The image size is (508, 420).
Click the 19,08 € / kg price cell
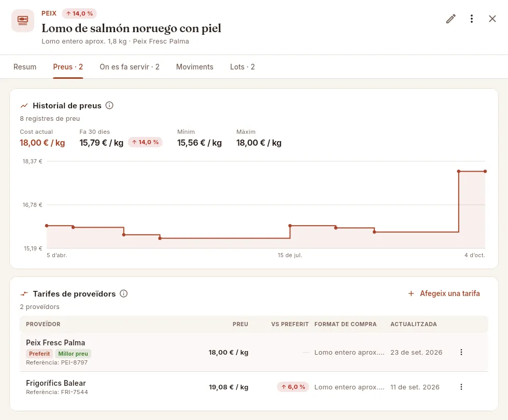(229, 387)
